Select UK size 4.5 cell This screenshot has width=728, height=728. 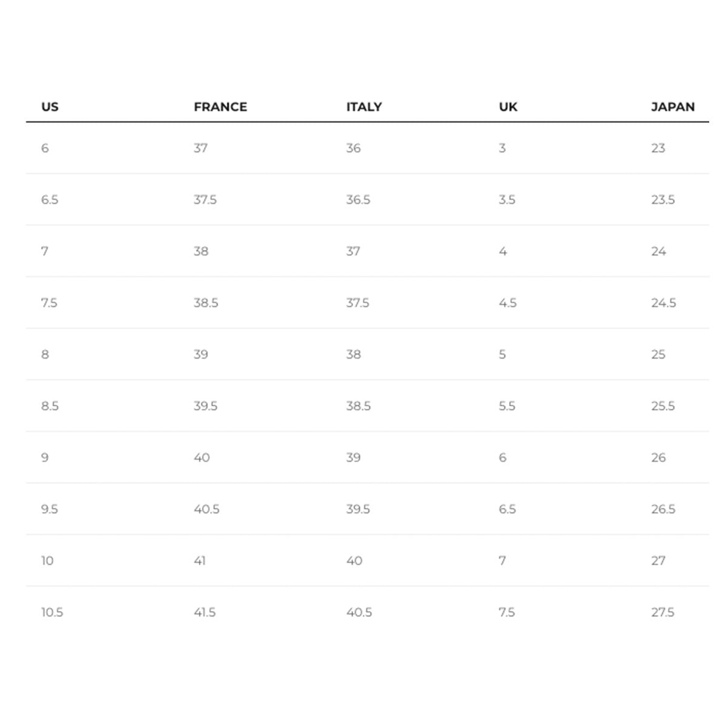tap(508, 303)
